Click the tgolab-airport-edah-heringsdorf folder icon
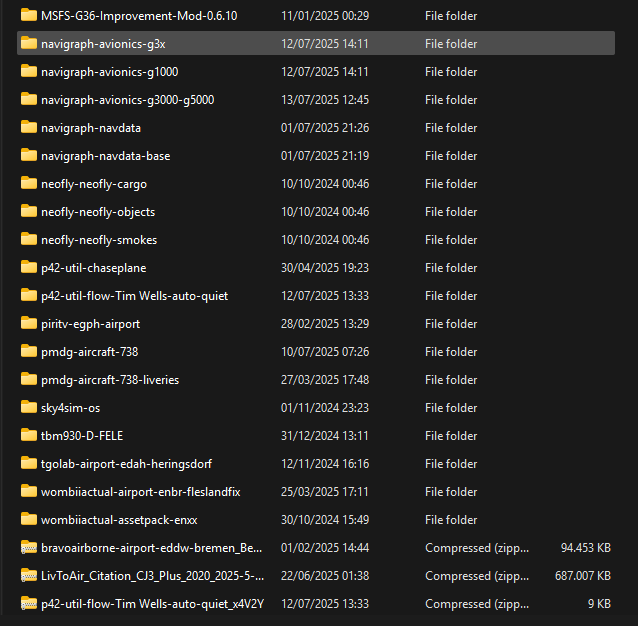Screen dimensions: 638x626 (28, 463)
